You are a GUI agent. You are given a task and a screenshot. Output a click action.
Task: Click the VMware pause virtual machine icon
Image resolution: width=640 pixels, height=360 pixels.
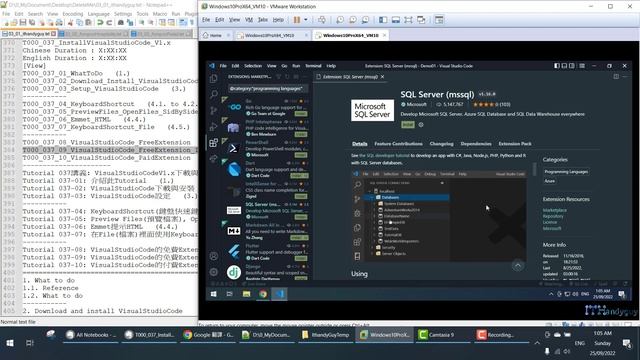pyautogui.click(x=297, y=20)
